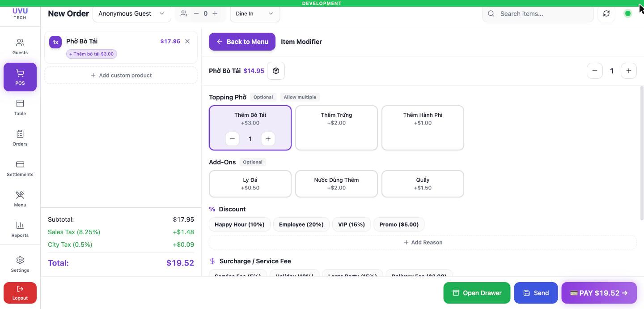644x309 pixels.
Task: Click the City Tax (0.5%) line
Action: tap(121, 245)
